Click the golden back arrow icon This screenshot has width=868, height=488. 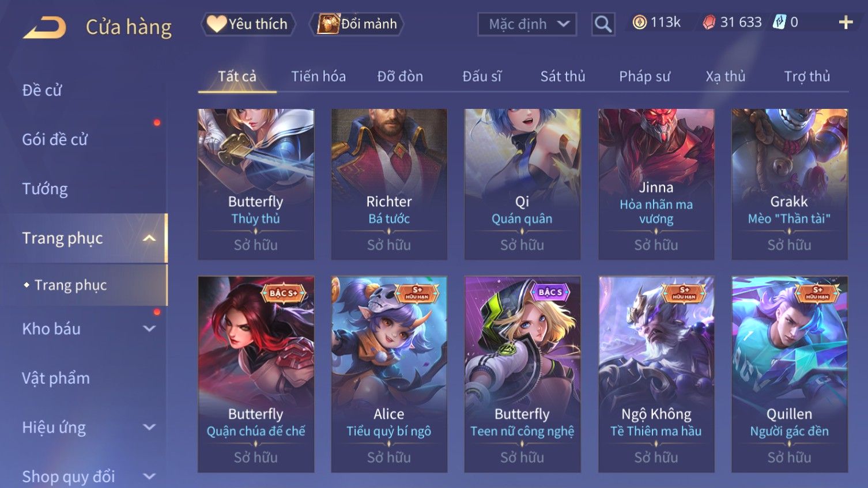[x=44, y=28]
